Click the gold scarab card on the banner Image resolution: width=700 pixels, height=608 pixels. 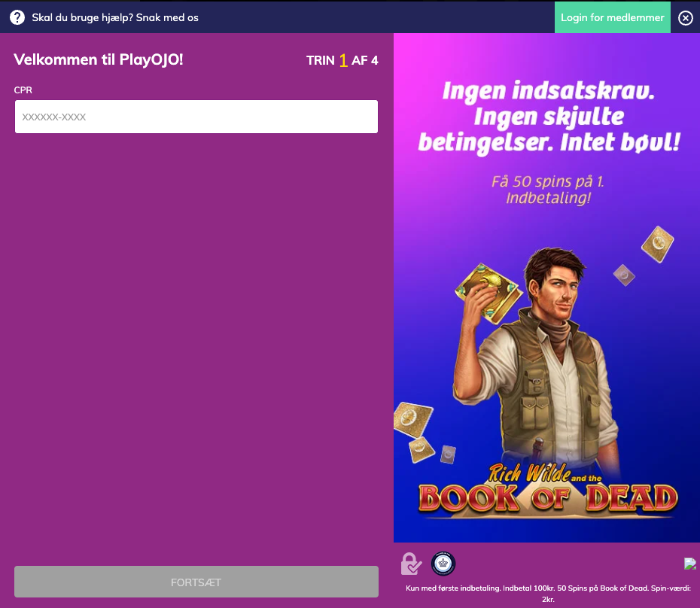point(656,245)
